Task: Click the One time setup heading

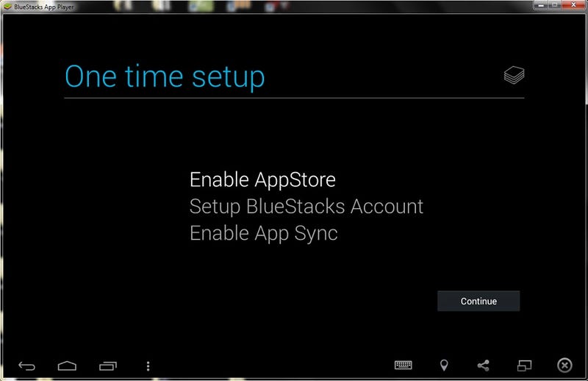Action: [x=165, y=77]
